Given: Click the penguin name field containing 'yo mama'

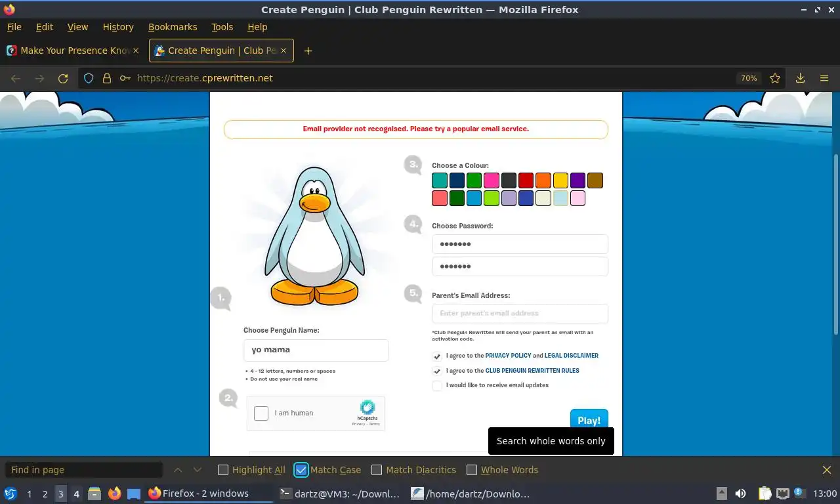Looking at the screenshot, I should (x=316, y=350).
